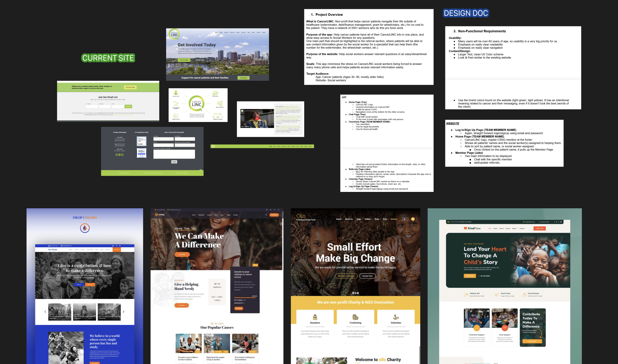Click the money-bag Donation icon on the Ollo page

315,317
